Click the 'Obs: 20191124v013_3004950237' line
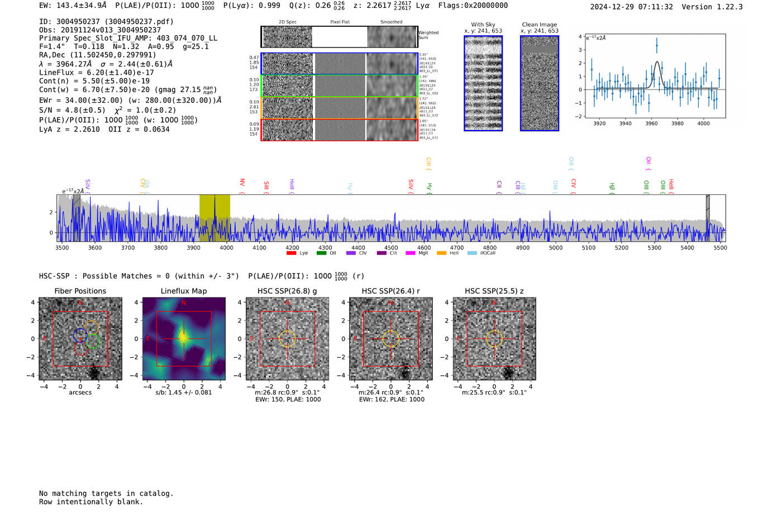 100,30
